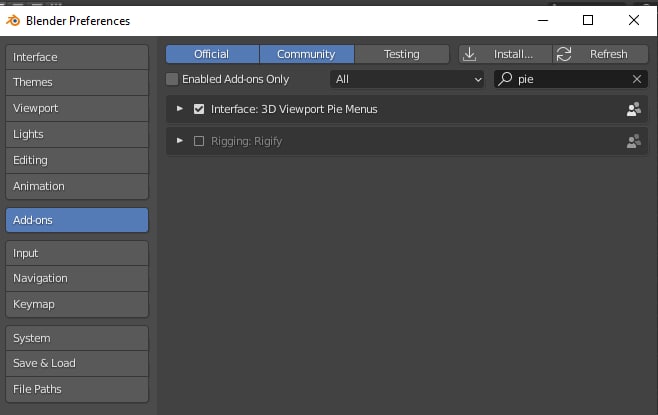This screenshot has height=415, width=658.
Task: Click 'Interface: 3D Viewport Pie Menus' text
Action: pos(294,109)
